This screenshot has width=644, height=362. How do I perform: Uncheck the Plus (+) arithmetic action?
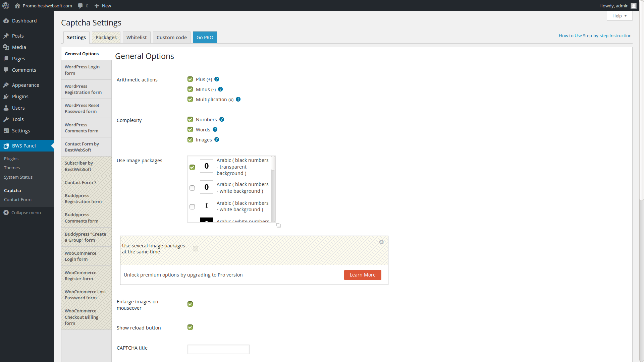pyautogui.click(x=190, y=79)
